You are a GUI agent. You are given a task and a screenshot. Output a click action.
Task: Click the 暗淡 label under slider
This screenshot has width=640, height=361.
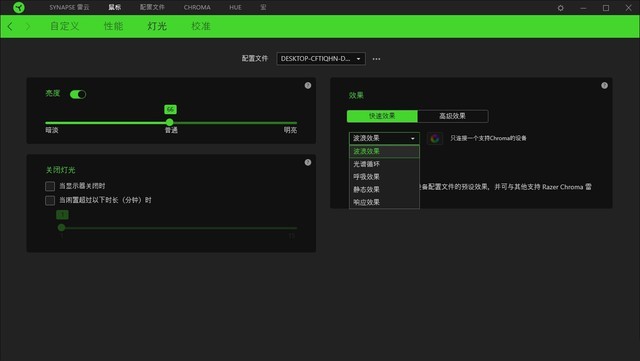pos(52,130)
